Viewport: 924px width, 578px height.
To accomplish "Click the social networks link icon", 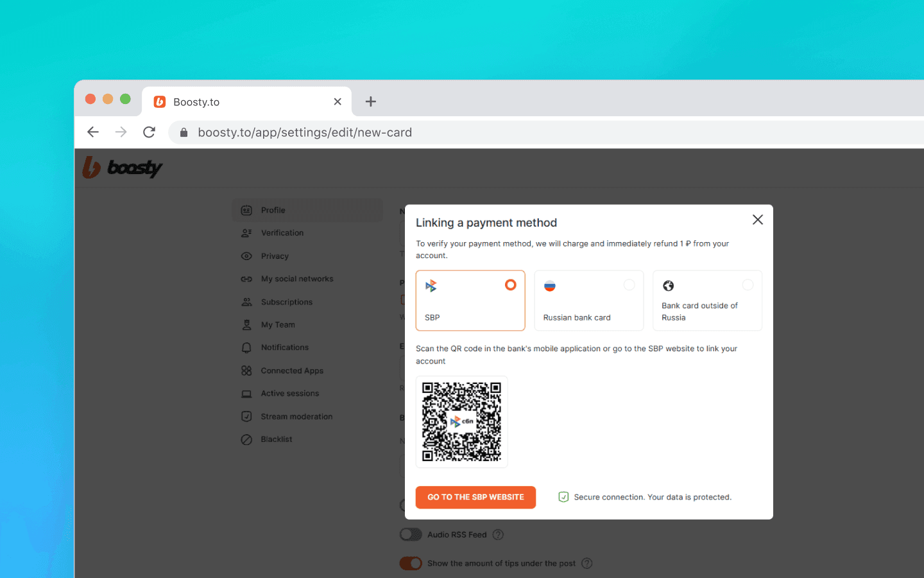I will 246,279.
